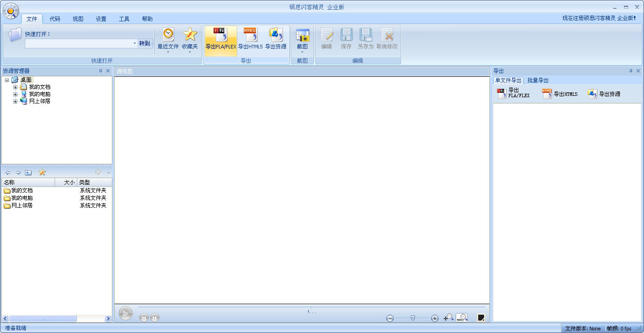Sort by the 类型 column header
This screenshot has width=644, height=333.
[x=95, y=182]
